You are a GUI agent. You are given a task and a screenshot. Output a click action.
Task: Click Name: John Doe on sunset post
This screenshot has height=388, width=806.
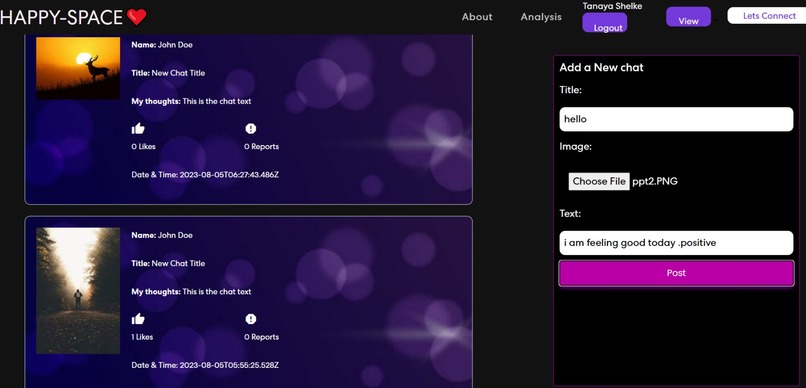coord(162,45)
